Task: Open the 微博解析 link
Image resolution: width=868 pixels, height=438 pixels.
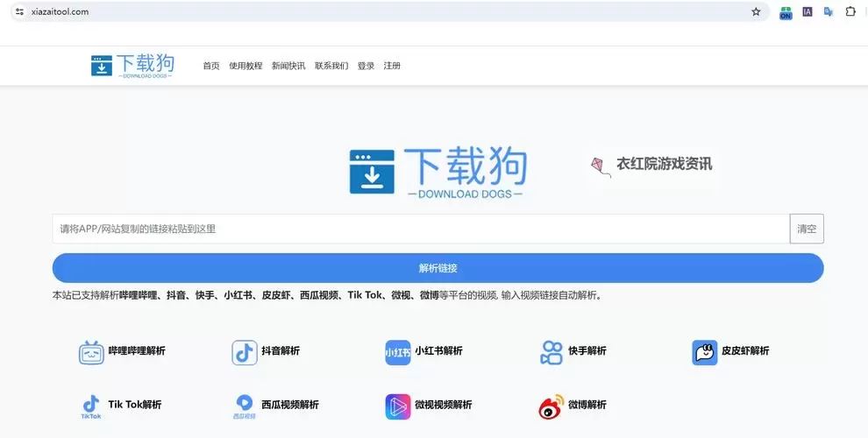Action: point(587,405)
